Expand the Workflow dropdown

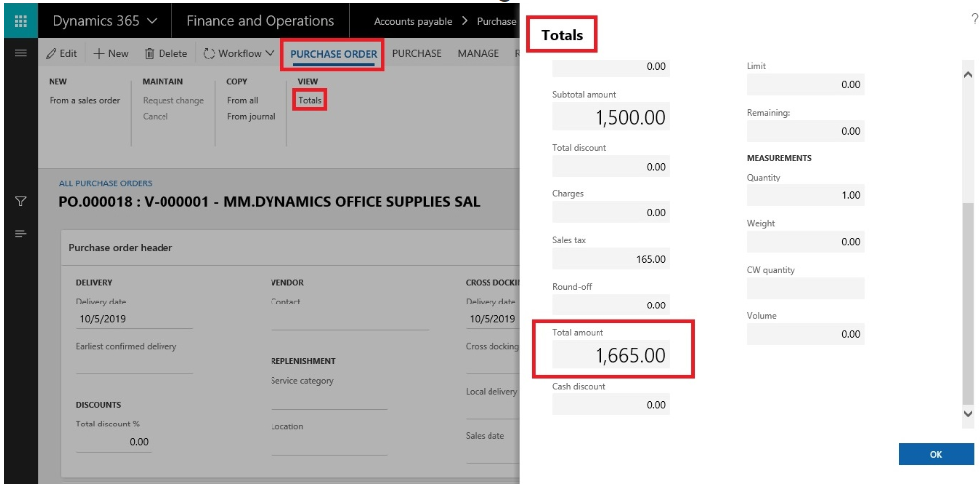pyautogui.click(x=239, y=54)
